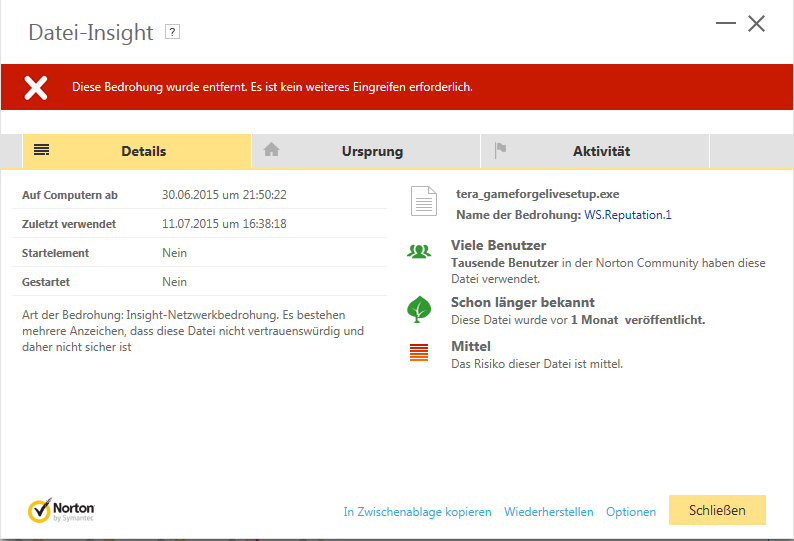Click In Zwischenablage kopieren link
794x541 pixels.
click(x=417, y=512)
